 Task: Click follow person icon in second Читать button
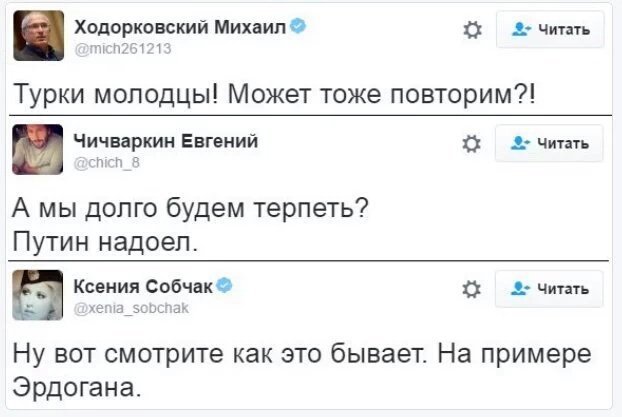click(x=520, y=143)
